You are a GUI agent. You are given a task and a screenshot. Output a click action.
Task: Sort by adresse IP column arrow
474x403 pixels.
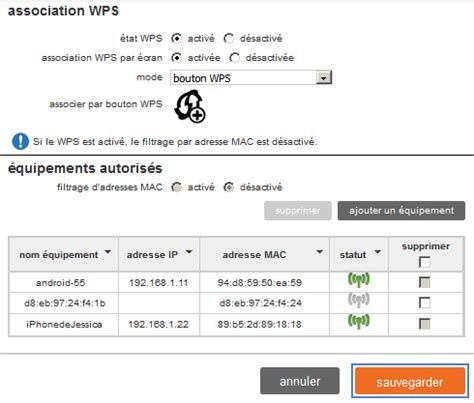pos(189,252)
